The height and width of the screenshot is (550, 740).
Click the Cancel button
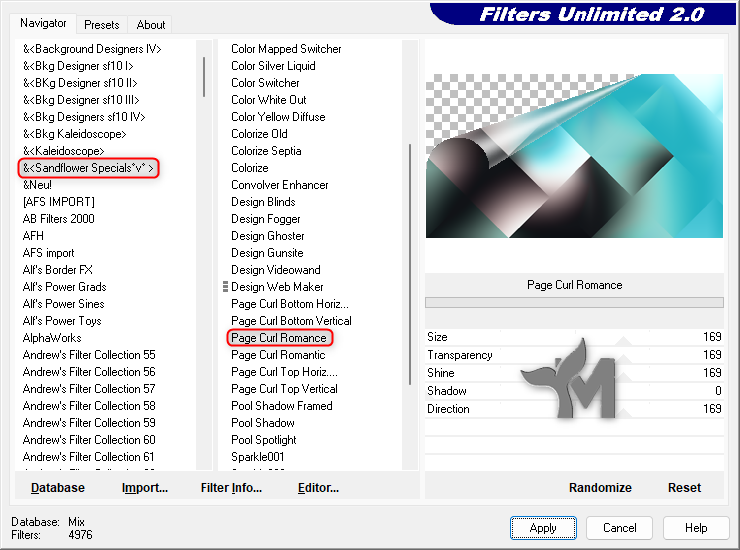pyautogui.click(x=619, y=527)
